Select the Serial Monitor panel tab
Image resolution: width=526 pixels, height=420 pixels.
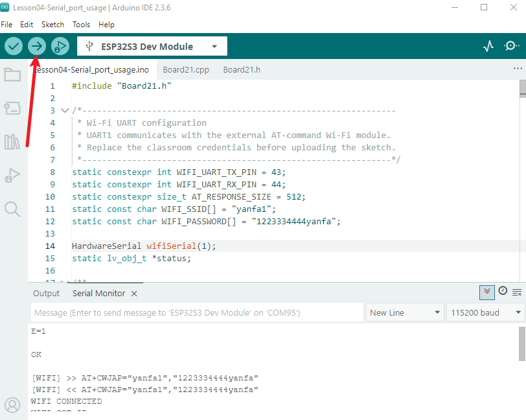tap(98, 294)
